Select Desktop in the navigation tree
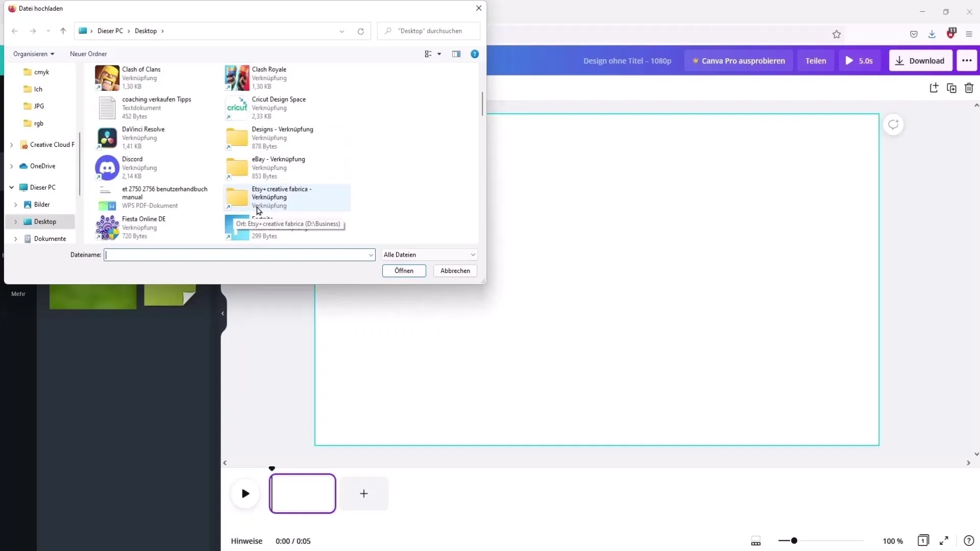 [45, 222]
